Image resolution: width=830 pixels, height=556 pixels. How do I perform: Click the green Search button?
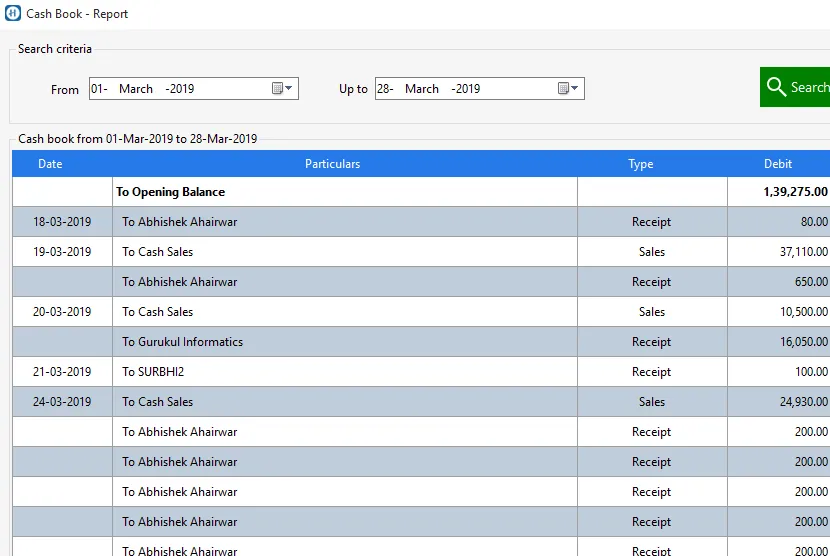(796, 87)
